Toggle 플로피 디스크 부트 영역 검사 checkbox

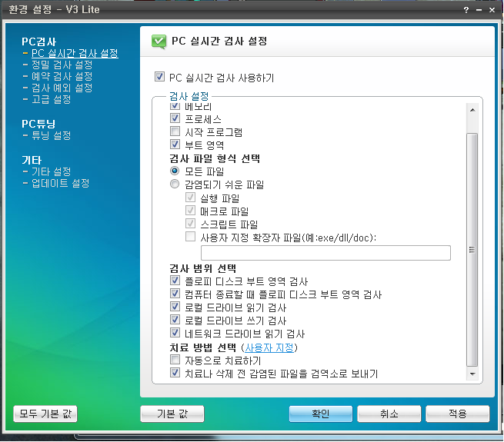(175, 281)
